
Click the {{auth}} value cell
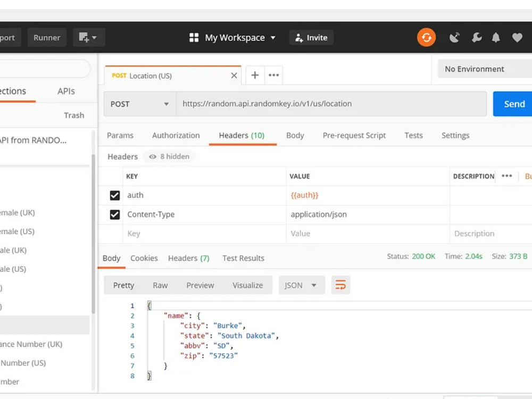tap(368, 195)
